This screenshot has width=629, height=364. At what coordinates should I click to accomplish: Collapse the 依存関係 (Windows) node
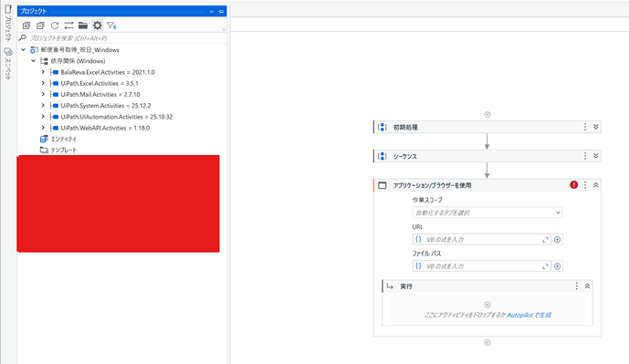34,61
